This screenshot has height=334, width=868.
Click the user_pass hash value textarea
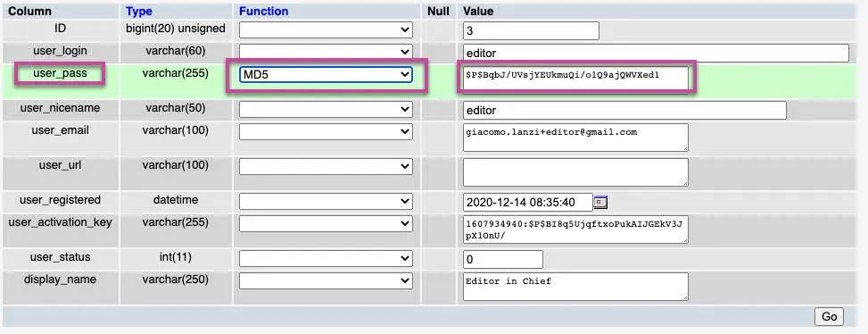tap(575, 79)
